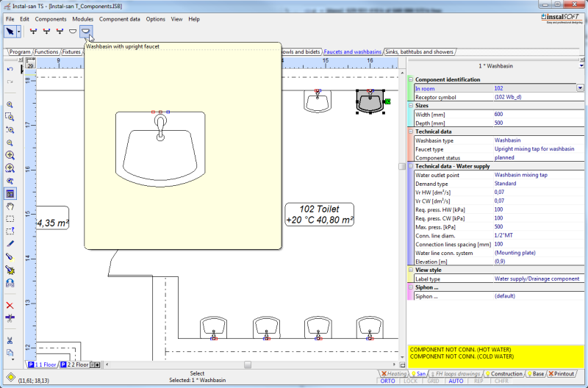
Task: Toggle REP mode in status bar
Action: coord(478,381)
